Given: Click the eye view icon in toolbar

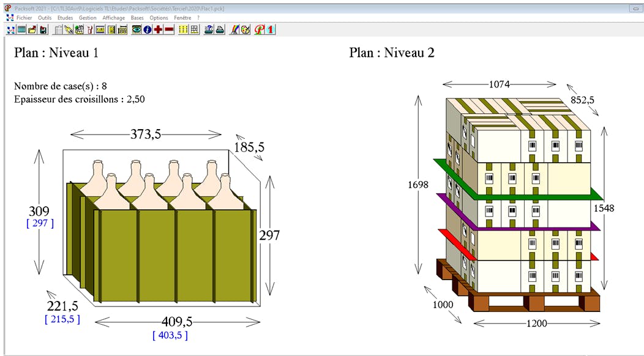Looking at the screenshot, I should (137, 29).
